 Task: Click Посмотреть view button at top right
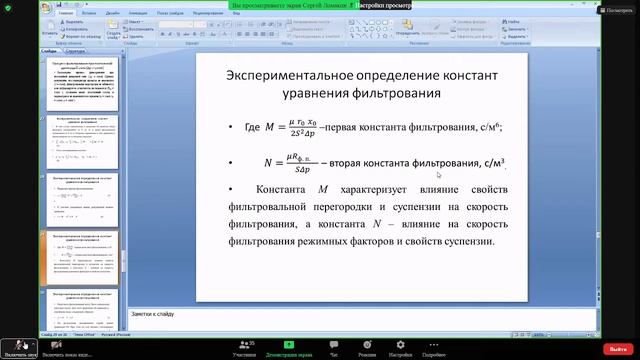(x=616, y=10)
